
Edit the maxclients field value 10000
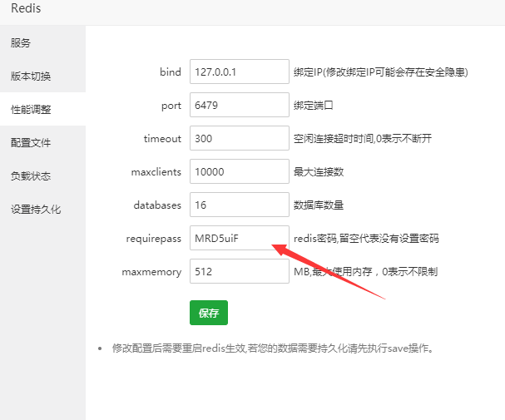(240, 171)
